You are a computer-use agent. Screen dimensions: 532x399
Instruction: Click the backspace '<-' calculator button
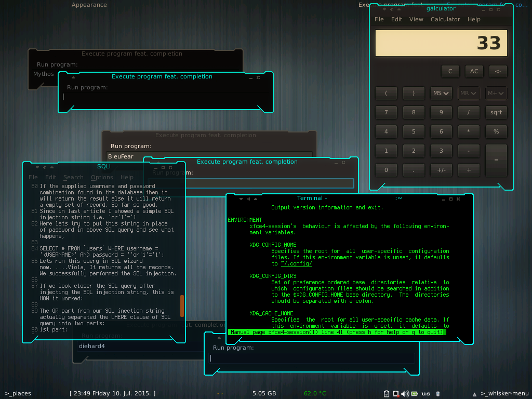498,71
